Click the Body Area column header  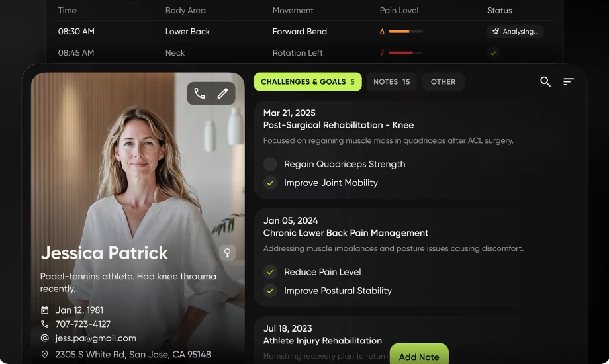point(185,11)
